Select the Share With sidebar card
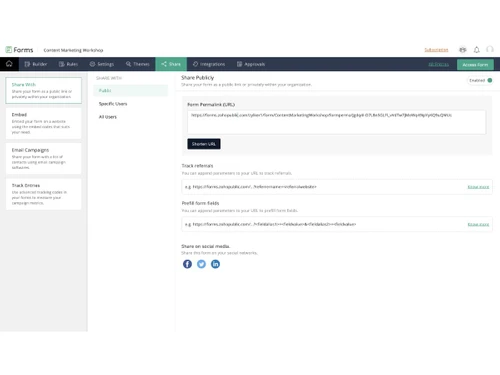This screenshot has width=500, height=375. pos(43,90)
